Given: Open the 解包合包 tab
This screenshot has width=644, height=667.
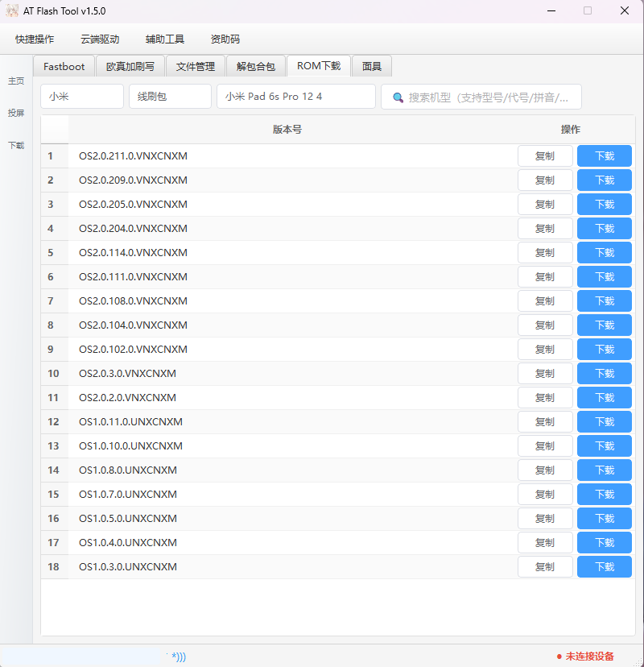Looking at the screenshot, I should pyautogui.click(x=256, y=66).
